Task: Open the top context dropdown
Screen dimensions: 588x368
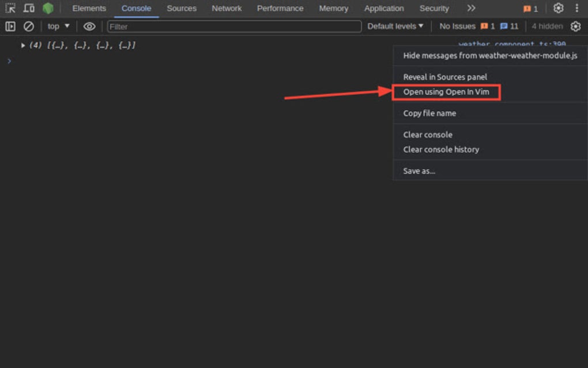Action: tap(58, 27)
